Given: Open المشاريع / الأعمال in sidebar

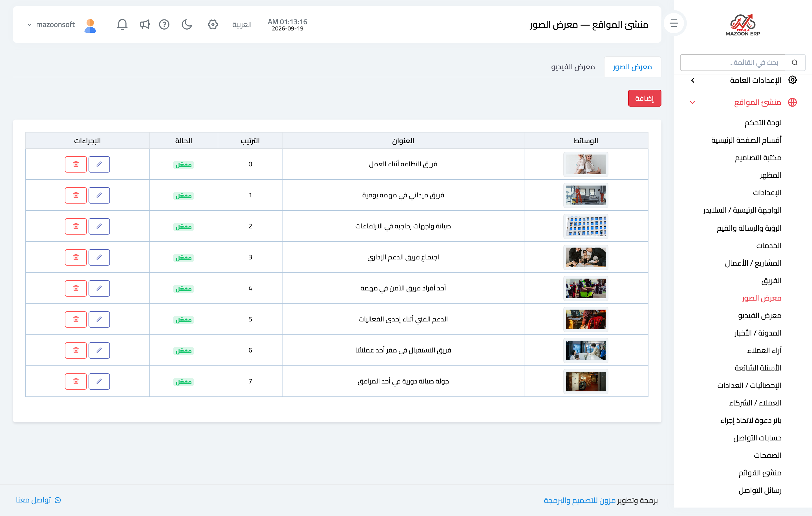Looking at the screenshot, I should click(x=753, y=263).
